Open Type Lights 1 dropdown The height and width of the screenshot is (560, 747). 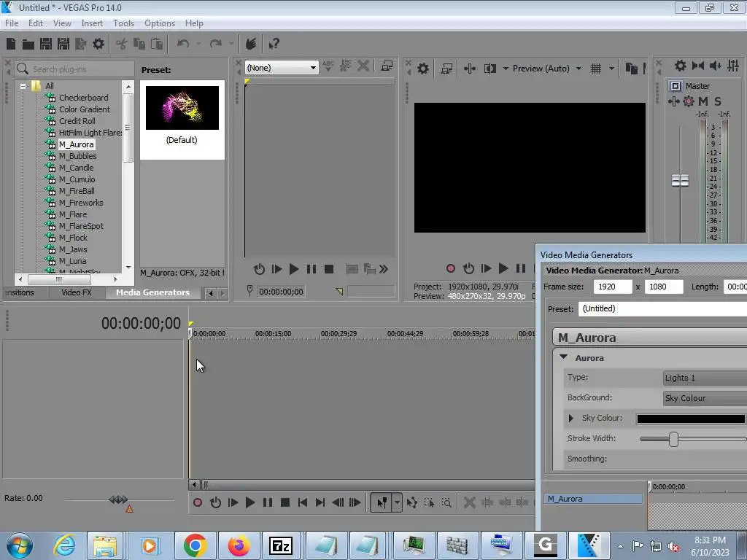pos(705,378)
